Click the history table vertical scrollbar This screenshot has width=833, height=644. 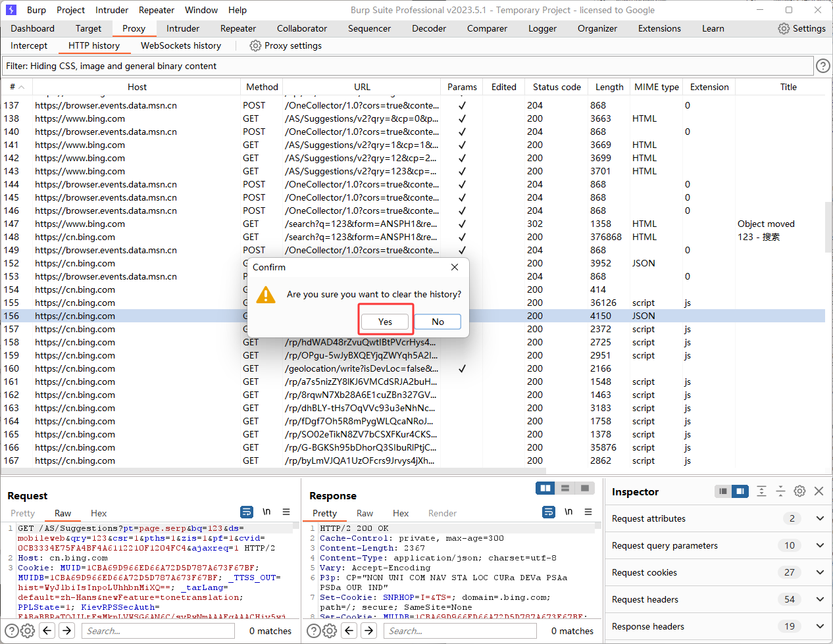(828, 227)
